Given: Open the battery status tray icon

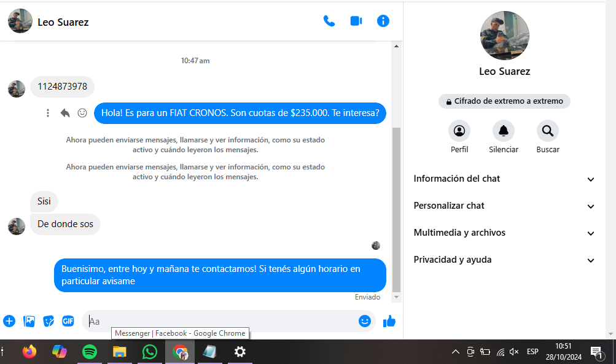Looking at the screenshot, I should (485, 352).
